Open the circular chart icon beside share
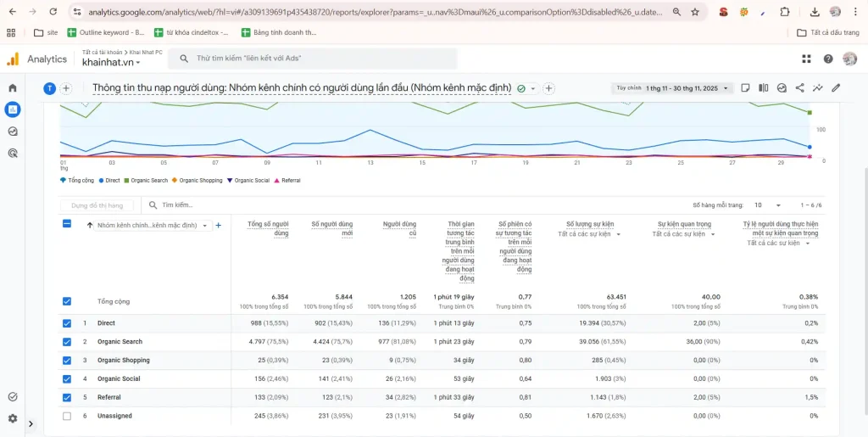The image size is (868, 437). [x=782, y=87]
